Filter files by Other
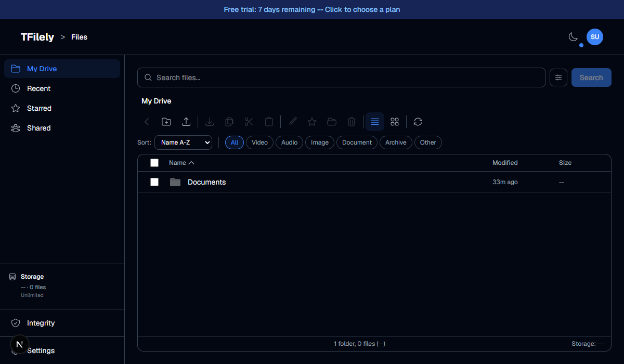Screen dimensions: 624x364 tap(428, 142)
